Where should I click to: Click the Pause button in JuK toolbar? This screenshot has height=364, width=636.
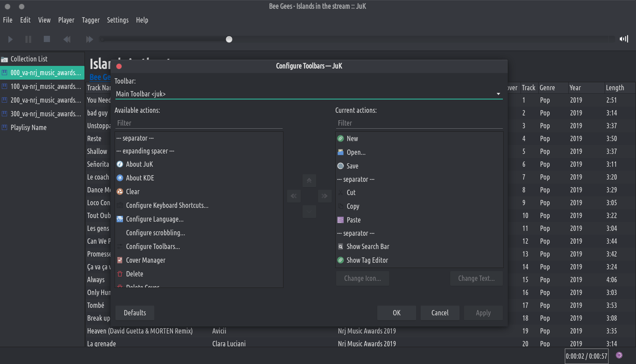pyautogui.click(x=28, y=39)
